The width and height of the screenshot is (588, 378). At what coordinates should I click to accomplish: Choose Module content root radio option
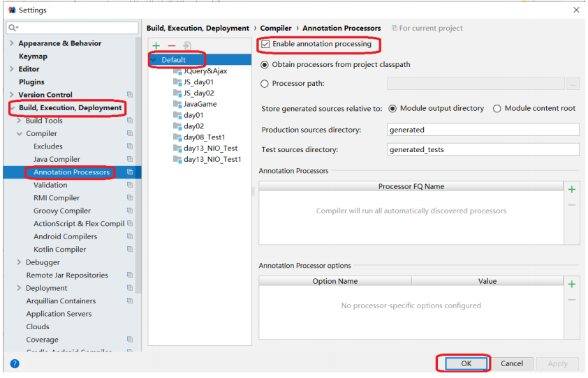[x=497, y=109]
